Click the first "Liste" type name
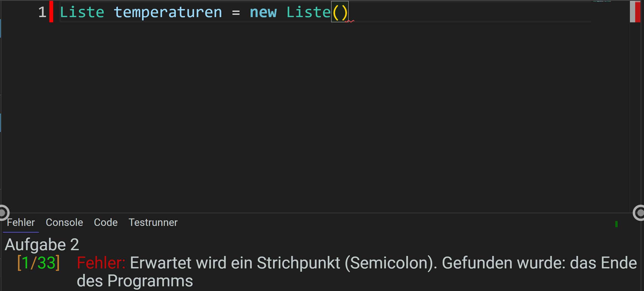 coord(82,12)
